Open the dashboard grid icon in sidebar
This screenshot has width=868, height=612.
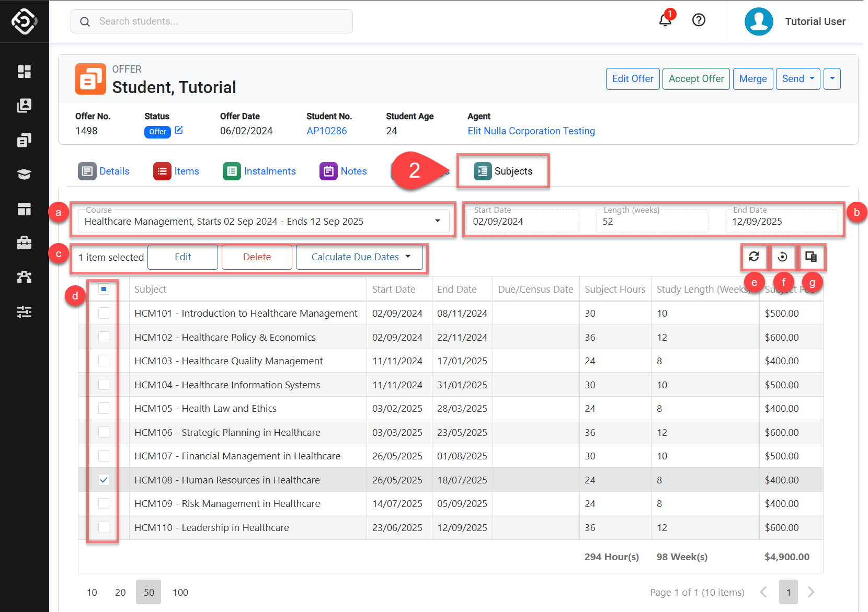[24, 72]
